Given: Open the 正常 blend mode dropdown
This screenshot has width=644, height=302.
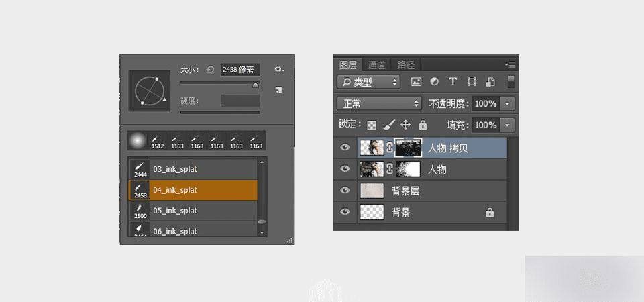Looking at the screenshot, I should click(380, 103).
